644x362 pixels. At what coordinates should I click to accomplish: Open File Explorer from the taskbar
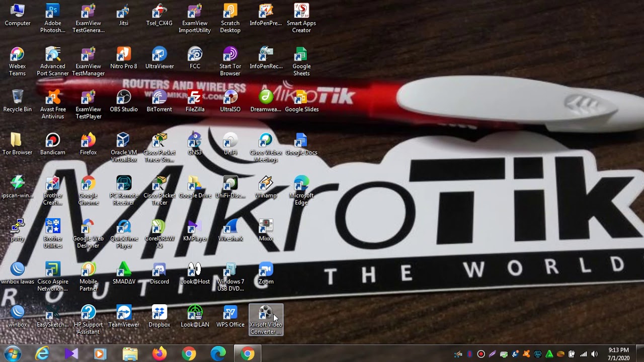click(130, 354)
